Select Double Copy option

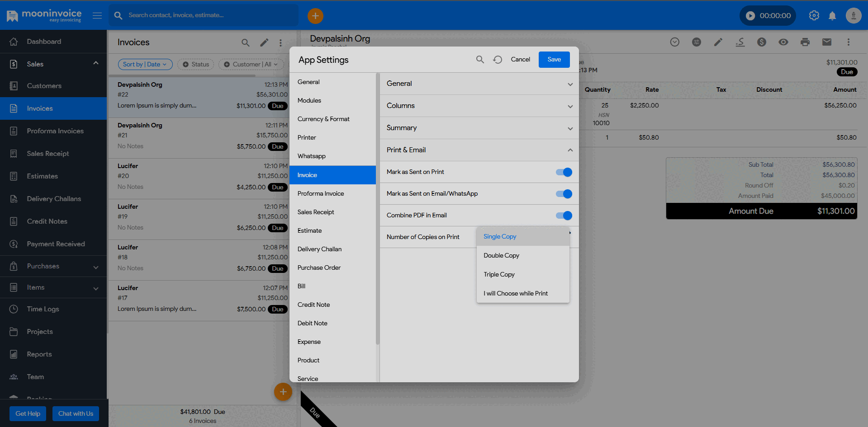[x=523, y=256]
